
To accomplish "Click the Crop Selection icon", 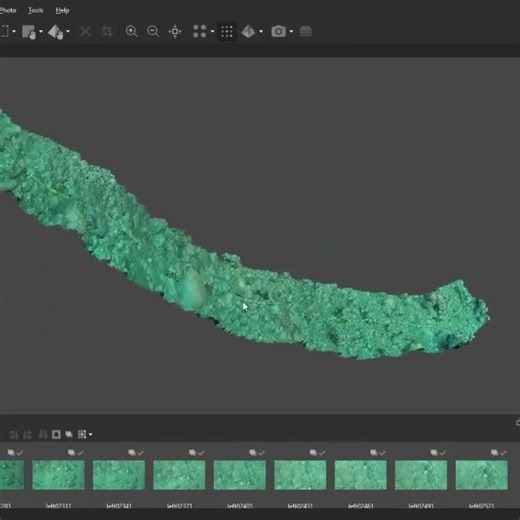I will point(107,32).
